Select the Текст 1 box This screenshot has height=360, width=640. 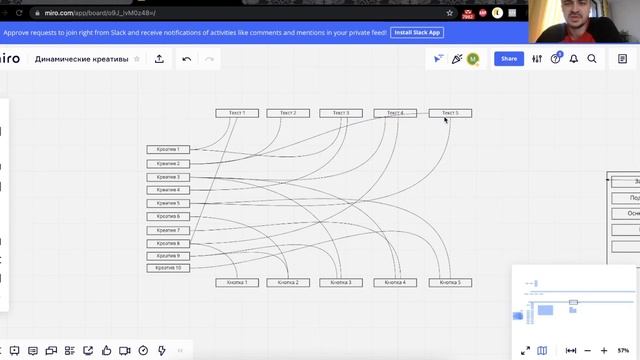pos(237,113)
